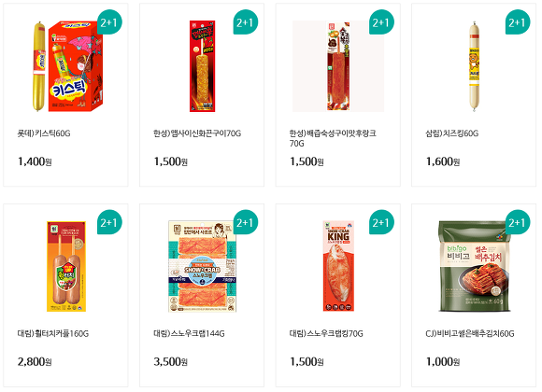Click the 2+1 badge on 키스틱60G
Image resolution: width=542 pixels, height=392 pixels.
point(109,22)
